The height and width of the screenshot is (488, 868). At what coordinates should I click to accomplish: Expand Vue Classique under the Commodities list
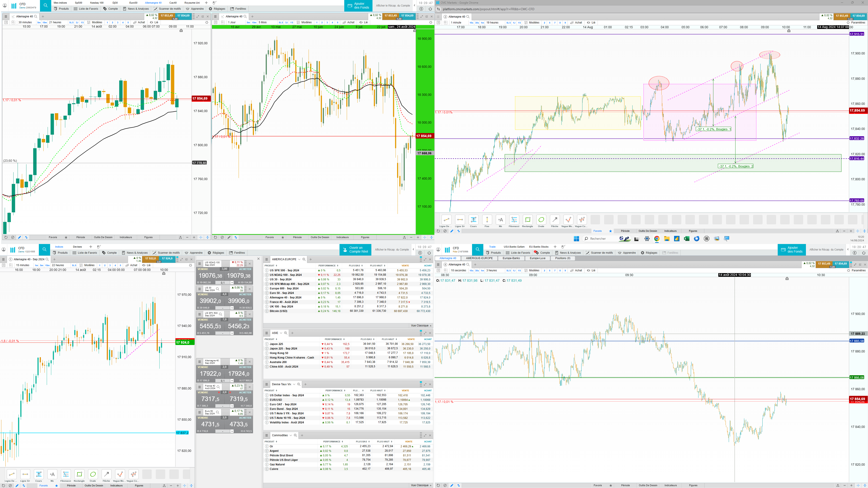421,485
